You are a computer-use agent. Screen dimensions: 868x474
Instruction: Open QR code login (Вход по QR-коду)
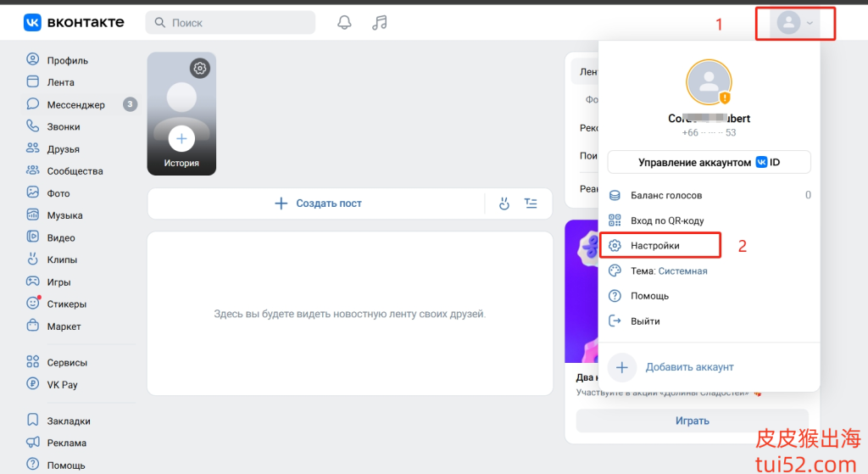tap(666, 220)
